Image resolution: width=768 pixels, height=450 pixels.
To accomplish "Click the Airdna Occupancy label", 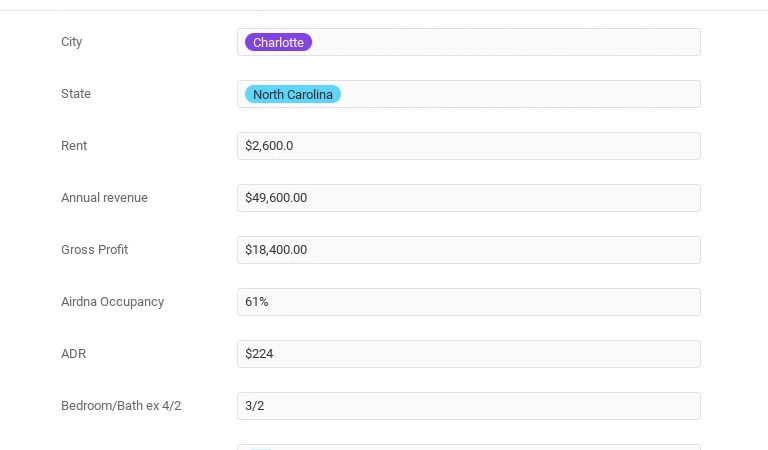I will 112,302.
